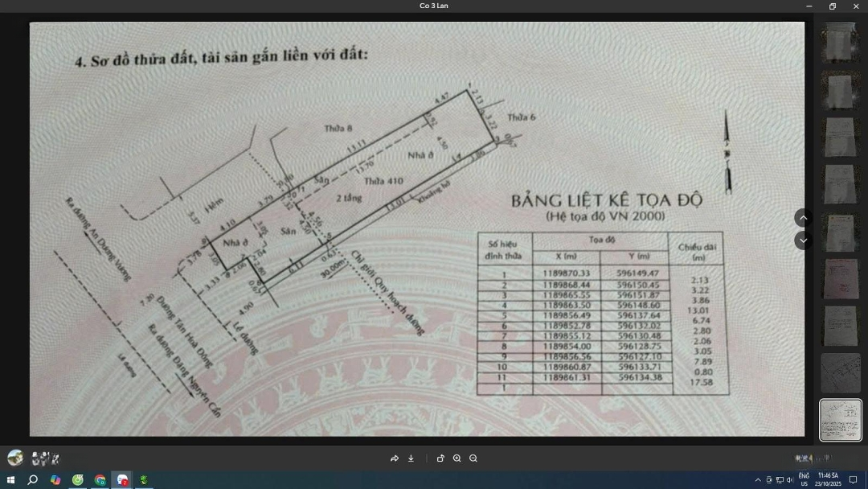The image size is (868, 489).
Task: Open the third thumbnail in the sidebar
Action: (x=841, y=138)
